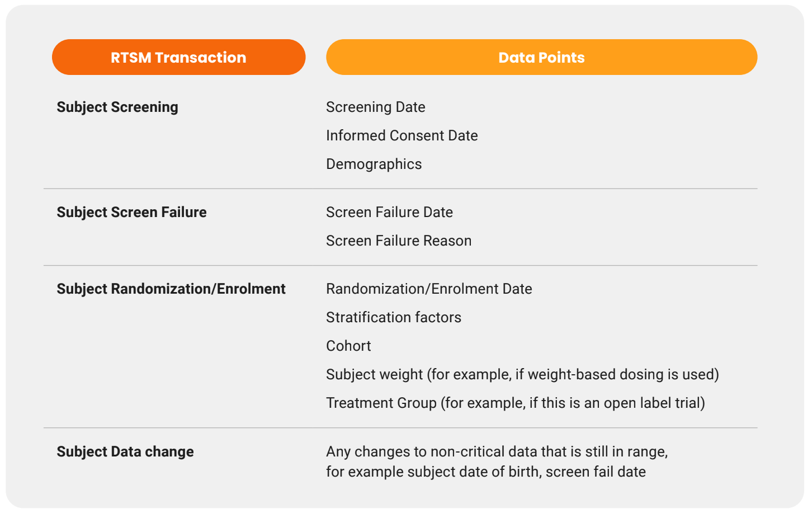Click the 'for example subject date of birth' line
The image size is (812, 518).
[485, 472]
